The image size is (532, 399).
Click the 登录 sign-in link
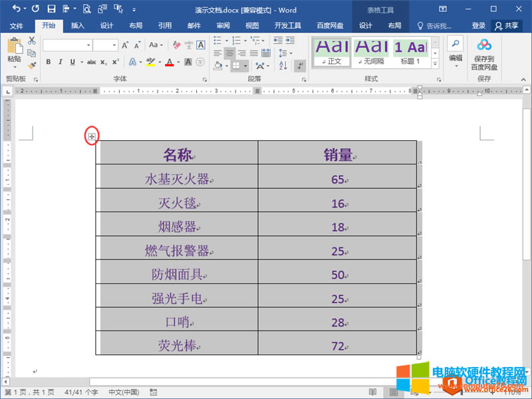tap(478, 25)
